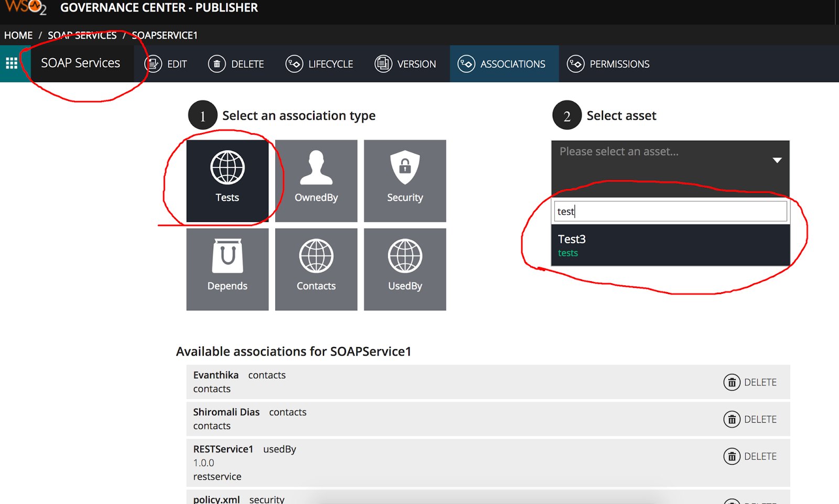Click the policy.xml association name
Viewport: 839px width, 504px height.
(x=216, y=499)
